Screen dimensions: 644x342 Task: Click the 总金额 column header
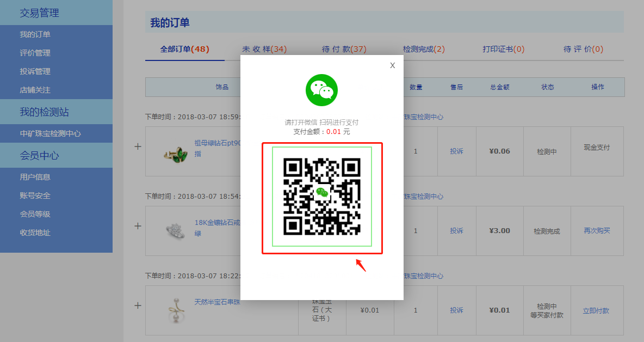pos(500,87)
